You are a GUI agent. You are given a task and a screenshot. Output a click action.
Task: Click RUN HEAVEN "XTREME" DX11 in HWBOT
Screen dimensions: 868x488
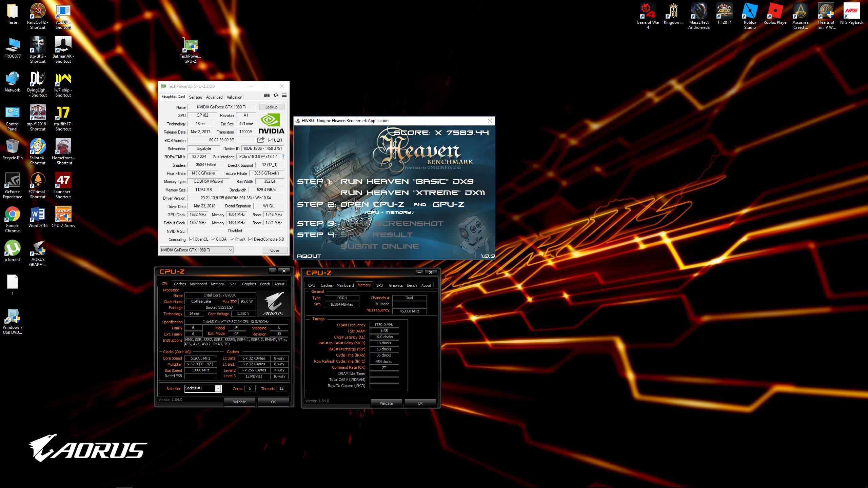(412, 193)
